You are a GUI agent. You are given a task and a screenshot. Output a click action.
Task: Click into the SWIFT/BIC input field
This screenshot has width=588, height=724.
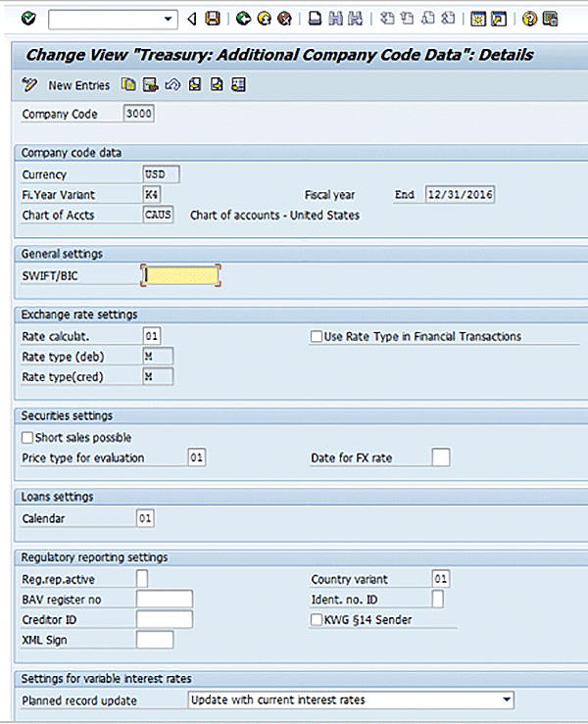tap(180, 276)
